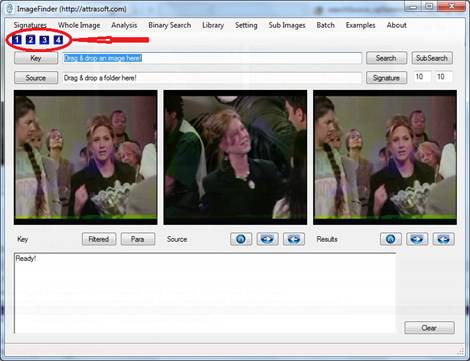
Task: Clear the output log with Clear button
Action: point(429,328)
